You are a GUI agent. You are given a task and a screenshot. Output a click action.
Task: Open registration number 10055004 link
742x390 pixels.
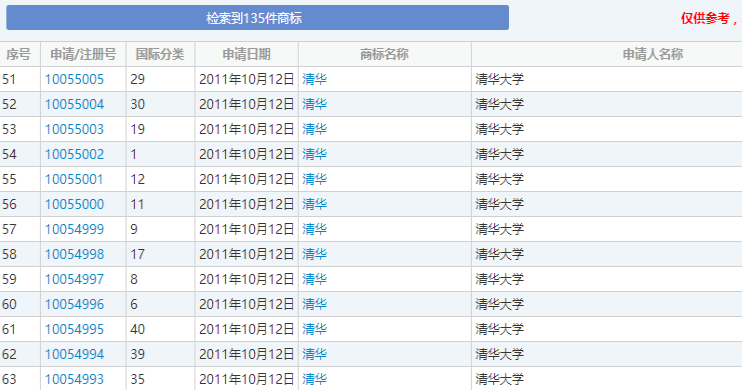coord(74,104)
